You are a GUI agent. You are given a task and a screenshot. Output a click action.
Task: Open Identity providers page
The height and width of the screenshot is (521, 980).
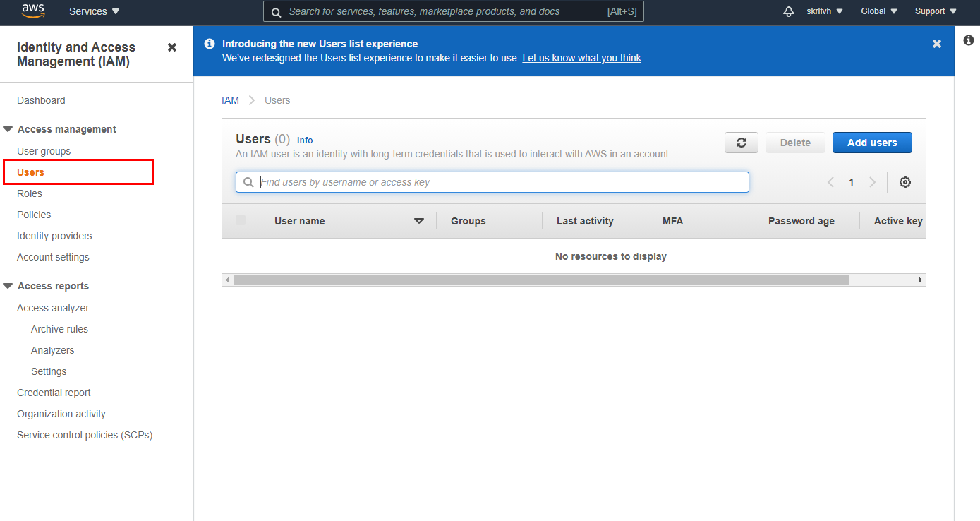point(54,236)
